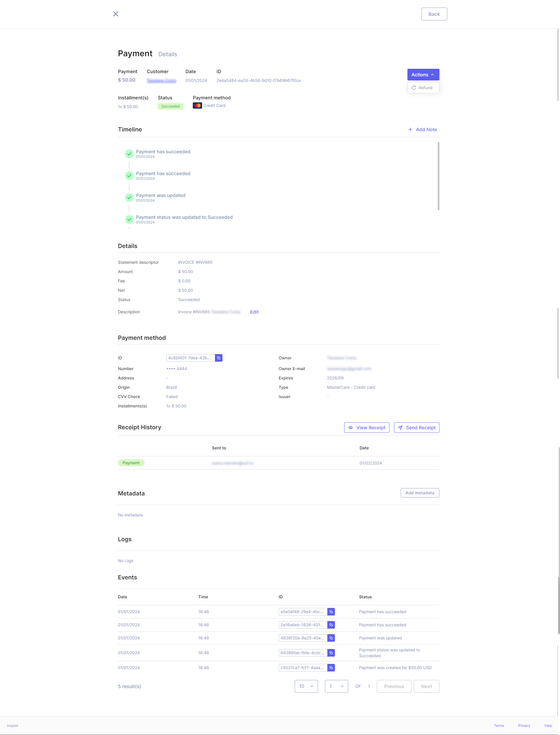This screenshot has width=560, height=735.
Task: Click the Payment was updated check icon
Action: click(129, 197)
